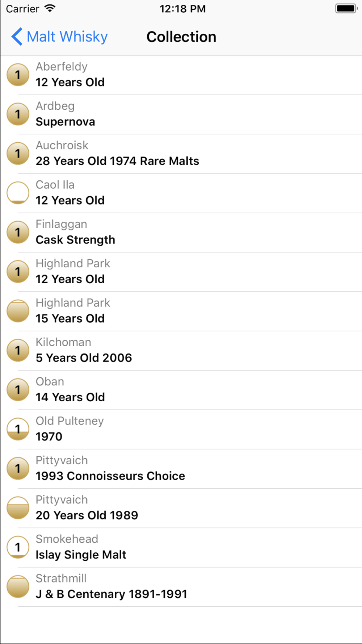Tap the Smokehead bottle level icon
362x644 pixels.
point(18,547)
